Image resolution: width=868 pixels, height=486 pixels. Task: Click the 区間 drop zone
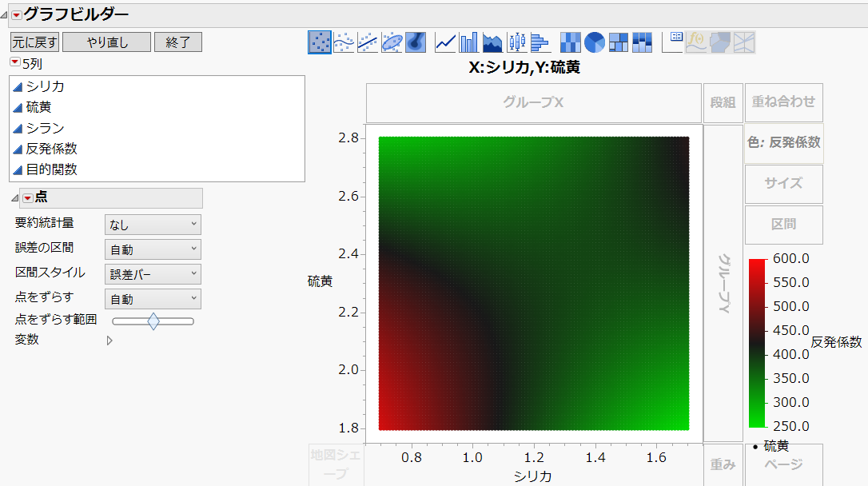tap(784, 225)
